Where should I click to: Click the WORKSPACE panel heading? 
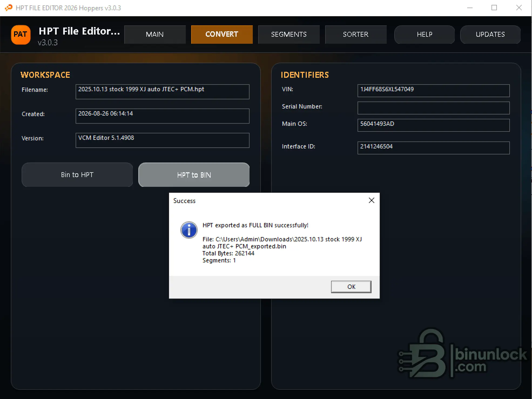tap(45, 75)
